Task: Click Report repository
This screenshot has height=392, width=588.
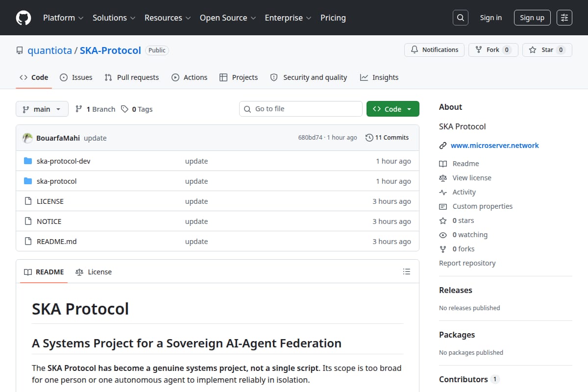Action: click(x=467, y=263)
